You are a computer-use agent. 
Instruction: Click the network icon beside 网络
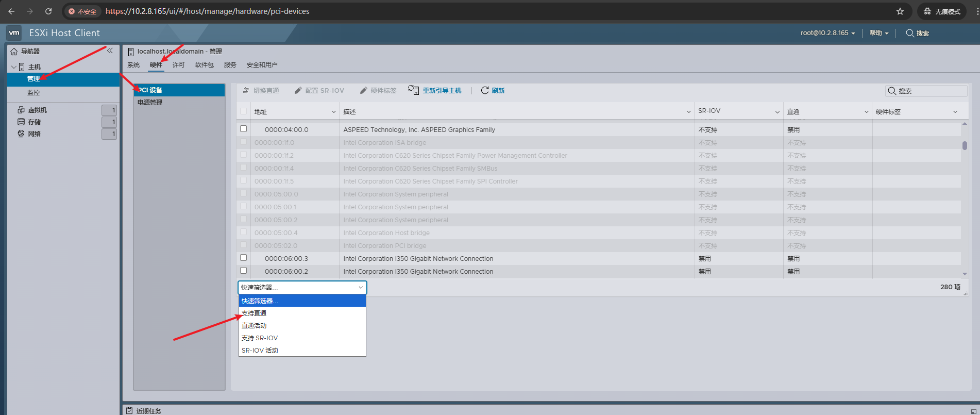coord(21,134)
